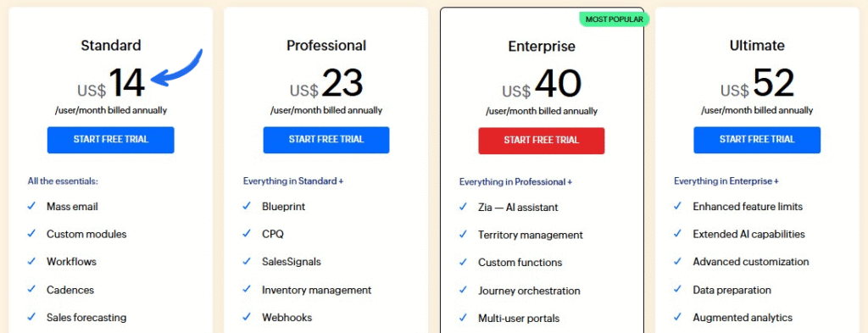Click checkmark beside Augmented analytics

[x=677, y=317]
